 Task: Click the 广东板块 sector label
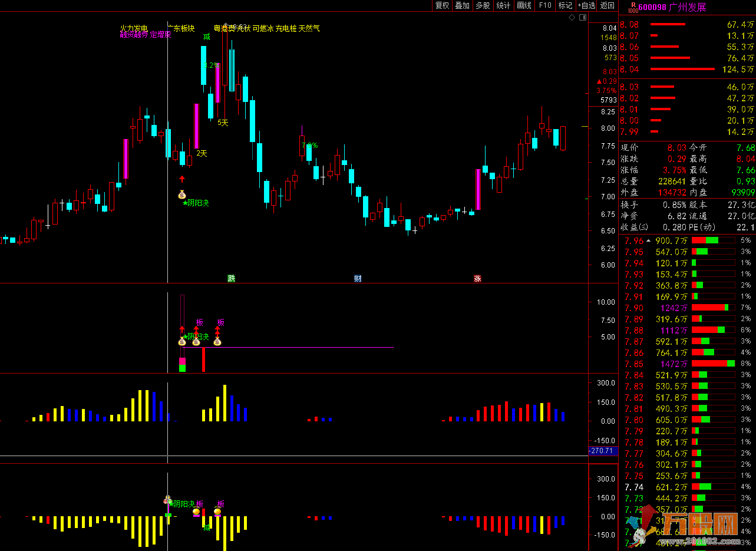182,28
